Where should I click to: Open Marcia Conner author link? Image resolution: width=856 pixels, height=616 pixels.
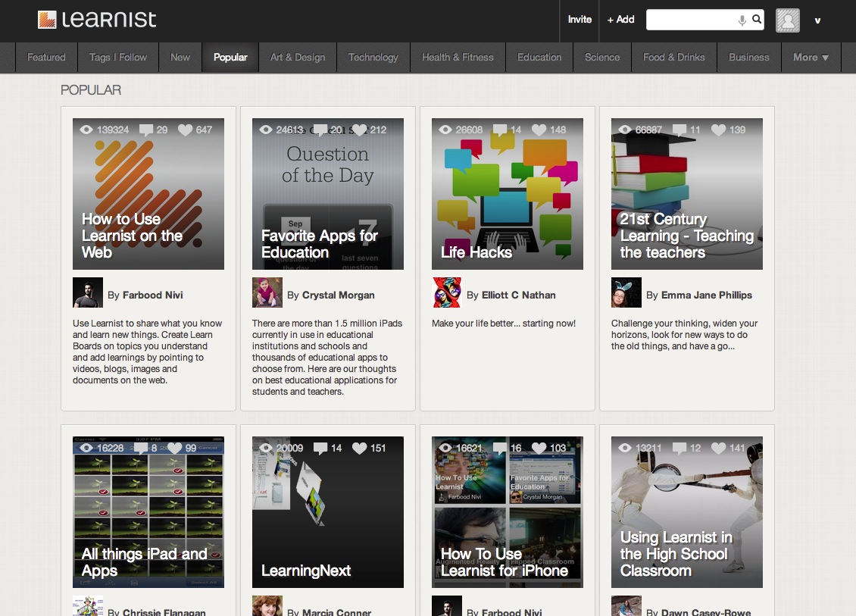[x=337, y=612]
